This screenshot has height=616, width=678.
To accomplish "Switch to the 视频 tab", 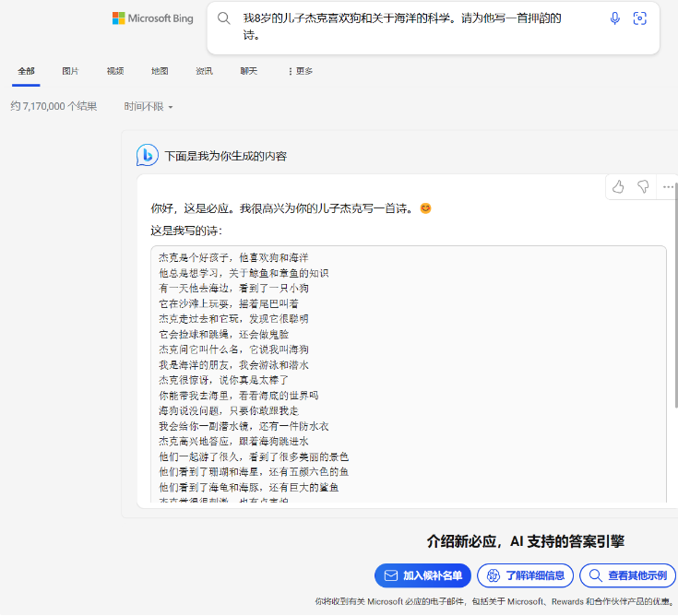I will (x=114, y=71).
